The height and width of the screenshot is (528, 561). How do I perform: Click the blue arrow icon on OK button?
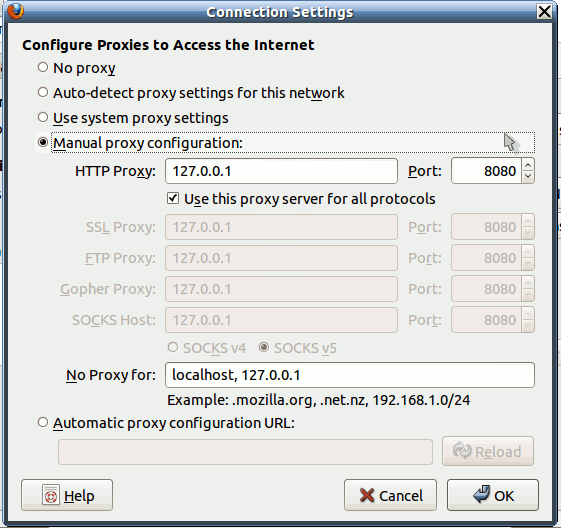pos(481,494)
